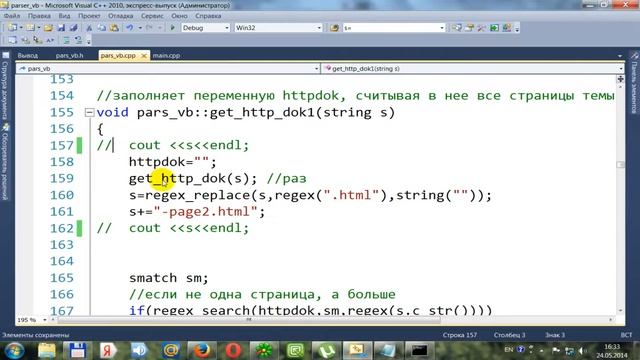Click the volume speaker tray icon
640x360 pixels.
pyautogui.click(x=582, y=351)
